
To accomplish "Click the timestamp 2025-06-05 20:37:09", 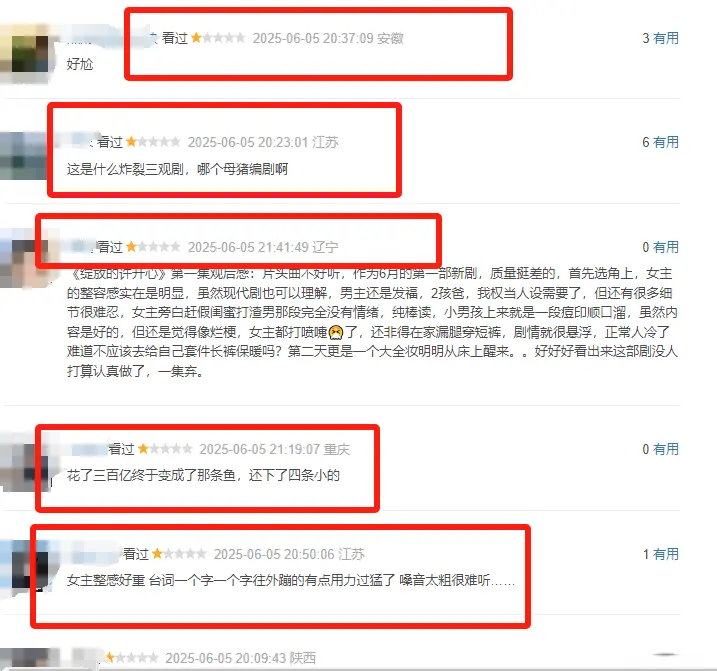I will tap(313, 38).
